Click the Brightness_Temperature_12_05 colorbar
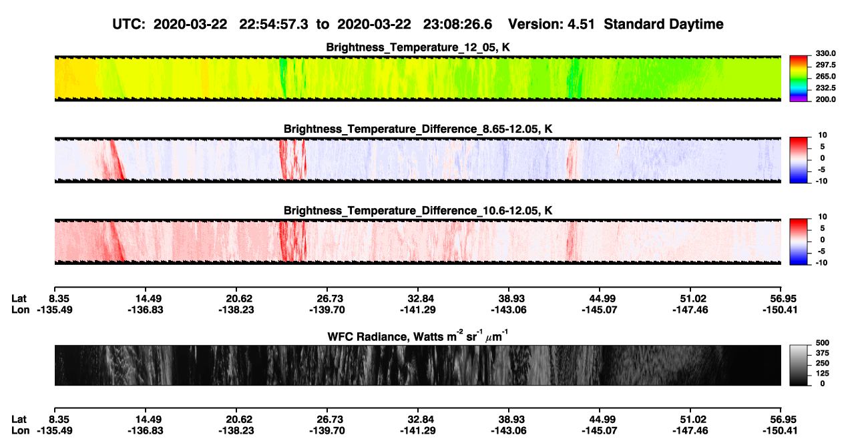868x445 pixels. [799, 79]
